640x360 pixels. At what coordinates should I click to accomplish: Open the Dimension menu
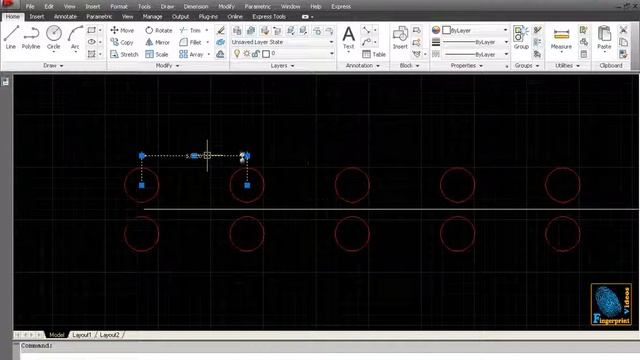pyautogui.click(x=196, y=7)
